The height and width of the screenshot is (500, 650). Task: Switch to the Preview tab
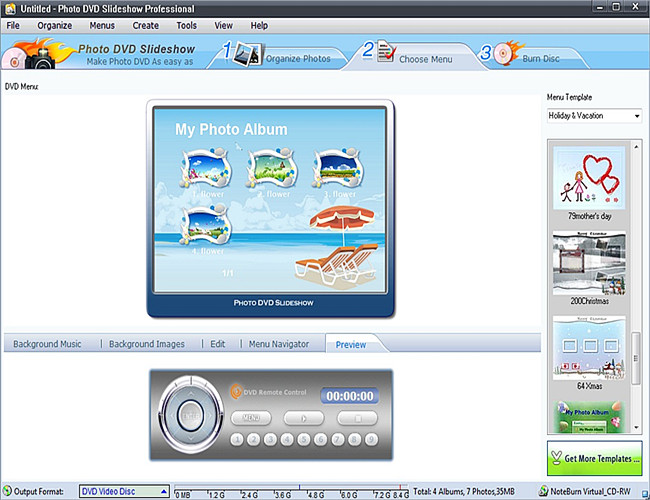coord(351,345)
